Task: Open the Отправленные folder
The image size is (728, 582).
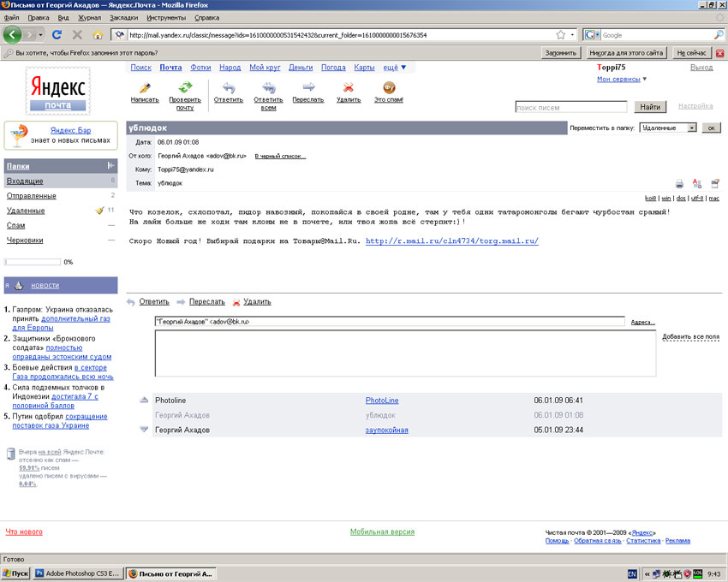Action: point(31,196)
